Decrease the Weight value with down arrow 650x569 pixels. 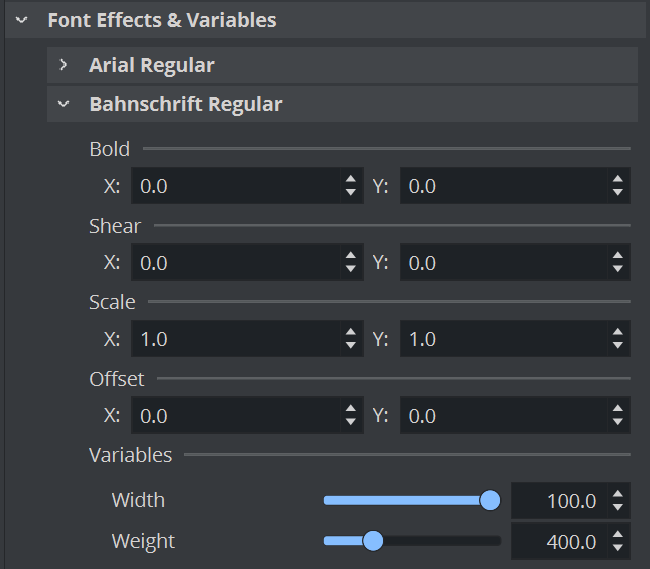click(x=619, y=548)
